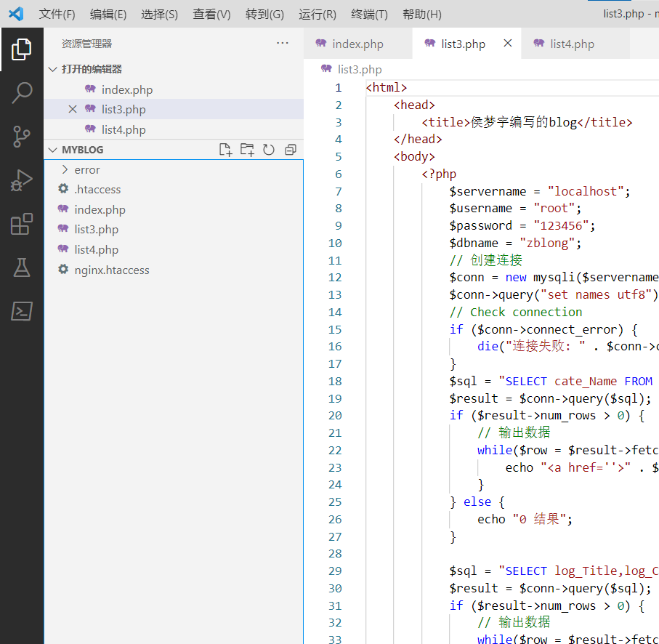Click New File icon in MYBLOG header

(x=226, y=150)
